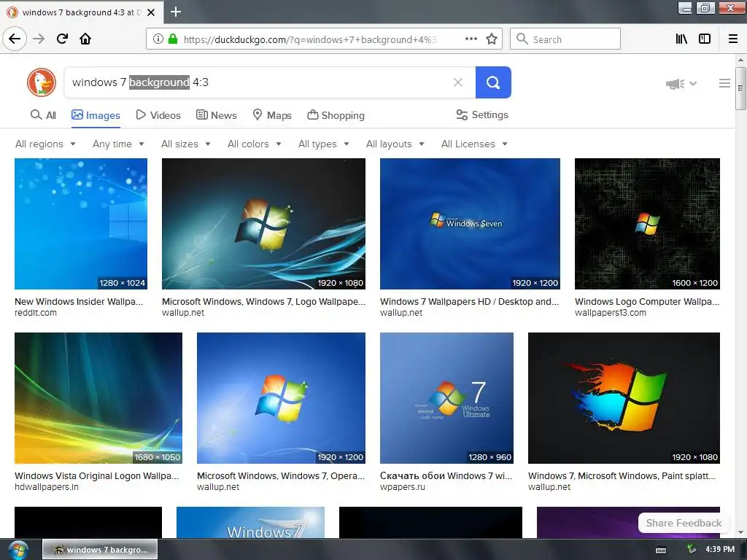
Task: Expand the All types filter
Action: click(324, 144)
